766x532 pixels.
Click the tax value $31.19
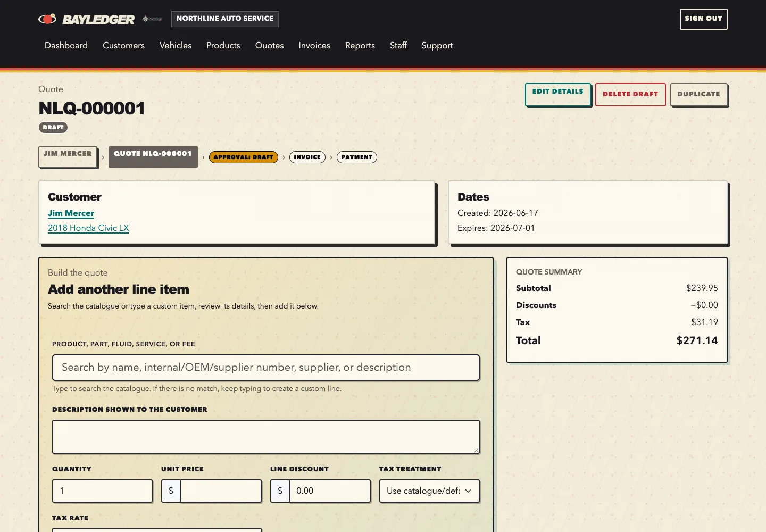[x=704, y=322]
